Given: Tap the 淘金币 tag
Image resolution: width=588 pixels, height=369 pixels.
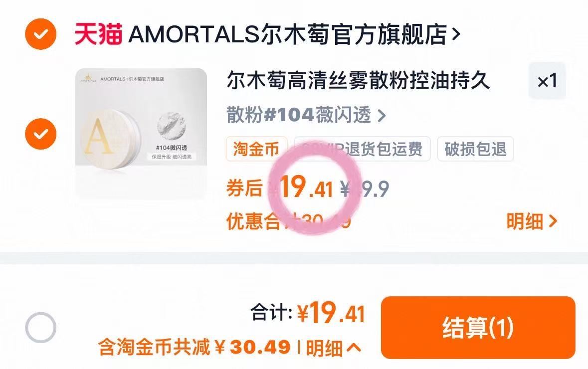Looking at the screenshot, I should point(256,149).
